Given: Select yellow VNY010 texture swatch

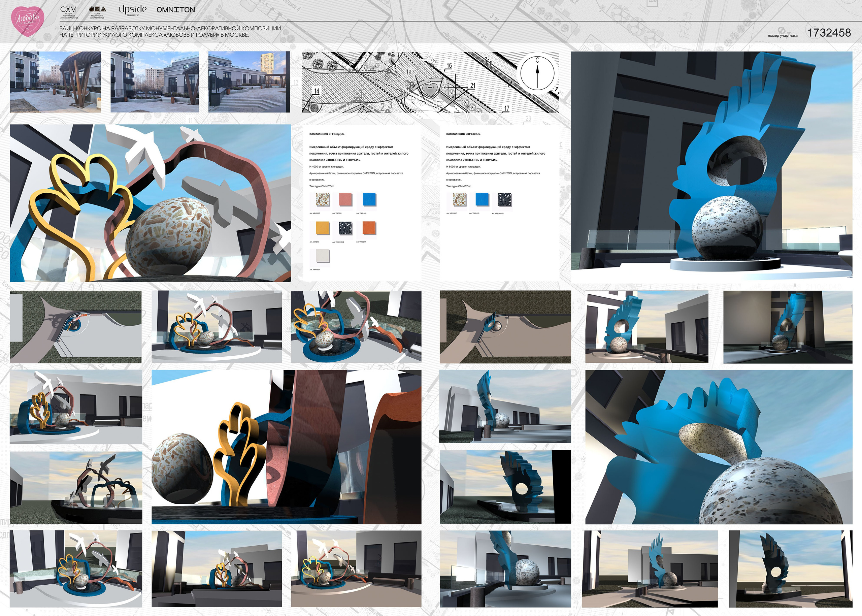Looking at the screenshot, I should (322, 228).
